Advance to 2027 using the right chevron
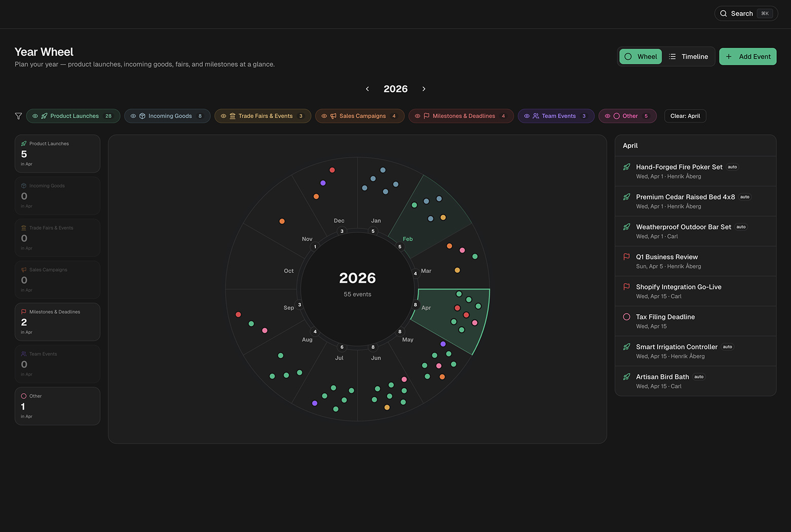791x532 pixels. click(424, 89)
